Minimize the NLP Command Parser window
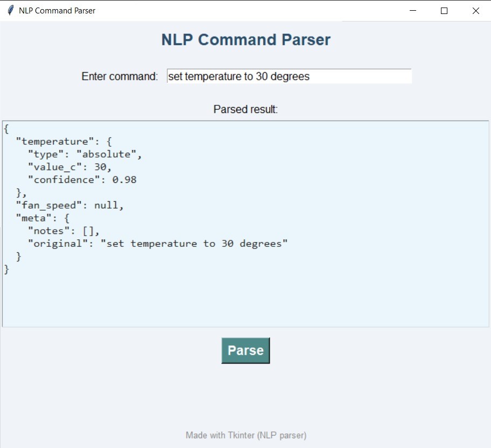Image resolution: width=491 pixels, height=448 pixels. (413, 11)
